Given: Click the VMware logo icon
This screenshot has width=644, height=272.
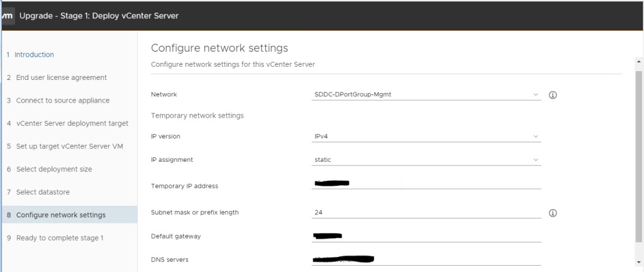Looking at the screenshot, I should (7, 16).
